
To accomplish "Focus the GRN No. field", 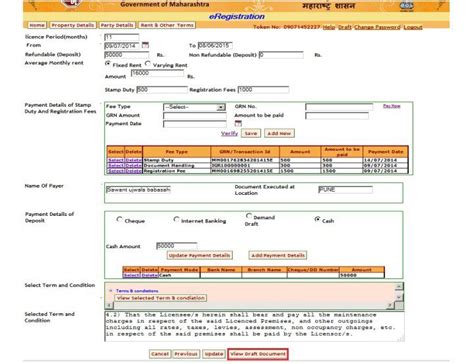I will 339,107.
